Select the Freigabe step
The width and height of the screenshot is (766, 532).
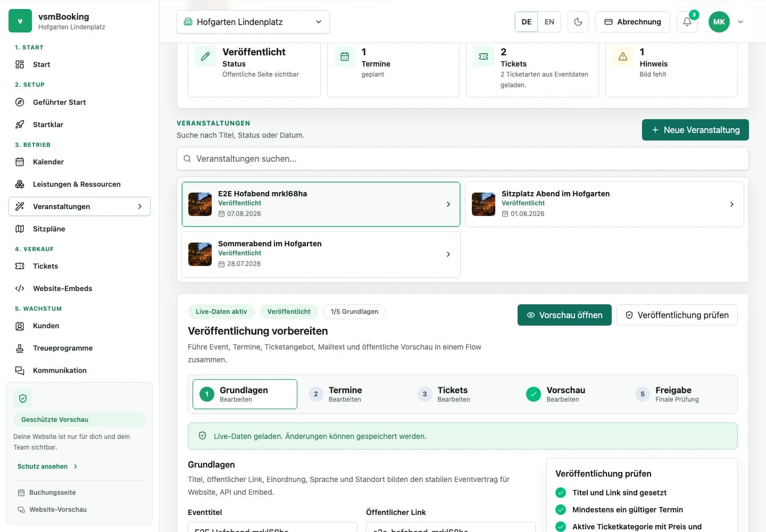[681, 394]
